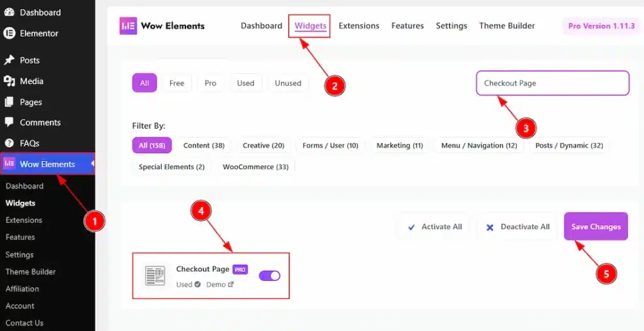Click the Checkout Page widget icon

(x=155, y=276)
